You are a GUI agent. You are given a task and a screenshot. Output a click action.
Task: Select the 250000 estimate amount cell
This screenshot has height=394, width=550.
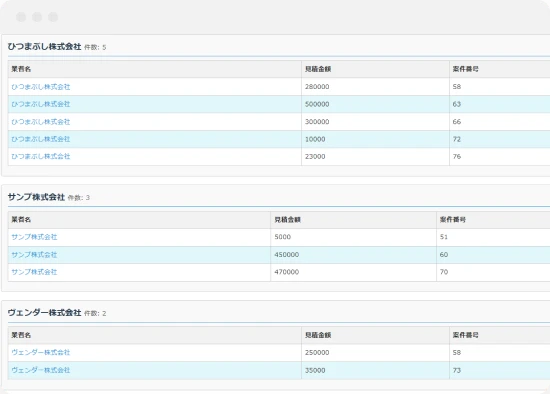point(375,352)
